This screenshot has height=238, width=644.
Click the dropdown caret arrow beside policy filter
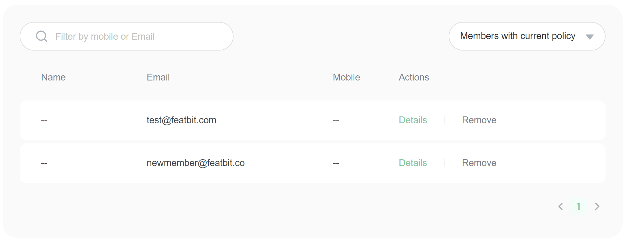tap(590, 37)
